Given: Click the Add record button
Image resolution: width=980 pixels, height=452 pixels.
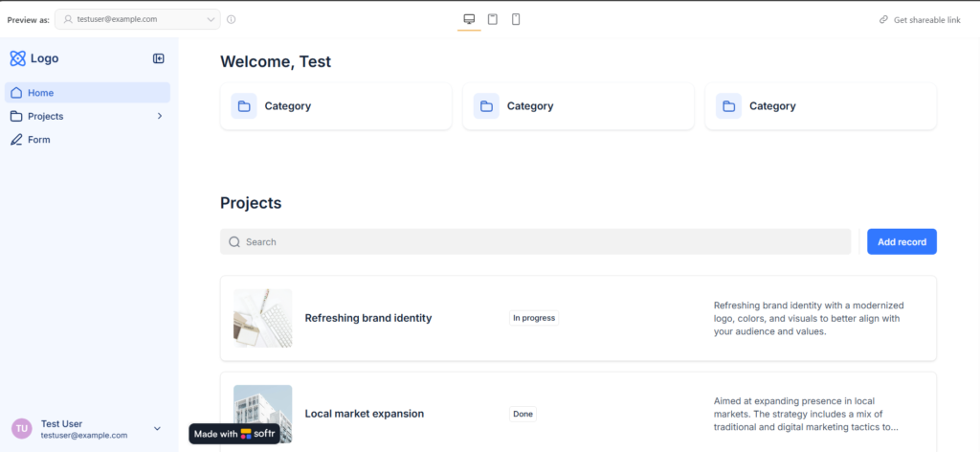Looking at the screenshot, I should coord(902,242).
